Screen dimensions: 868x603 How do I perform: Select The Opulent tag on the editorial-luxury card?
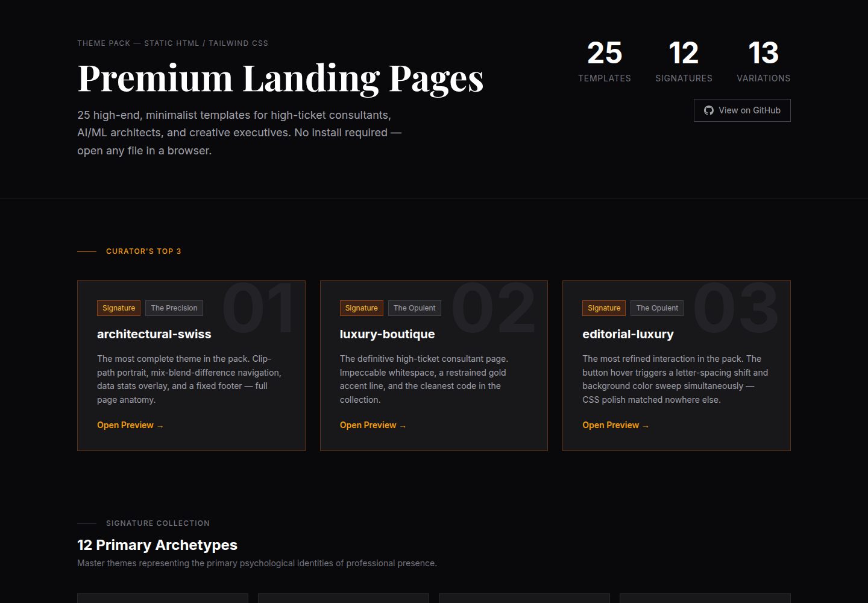[x=657, y=308]
